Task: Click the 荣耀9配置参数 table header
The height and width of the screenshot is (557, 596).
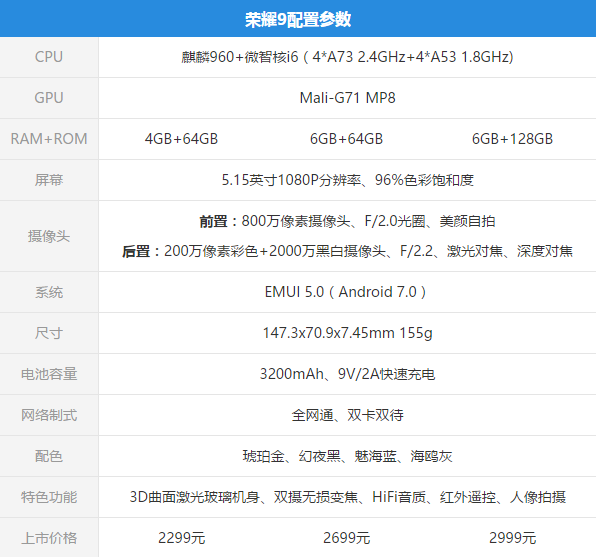Action: (x=298, y=20)
